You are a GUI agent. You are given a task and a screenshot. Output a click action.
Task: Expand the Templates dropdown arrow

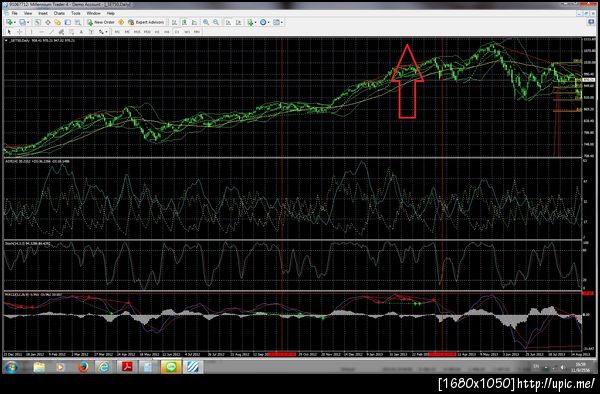(x=282, y=22)
